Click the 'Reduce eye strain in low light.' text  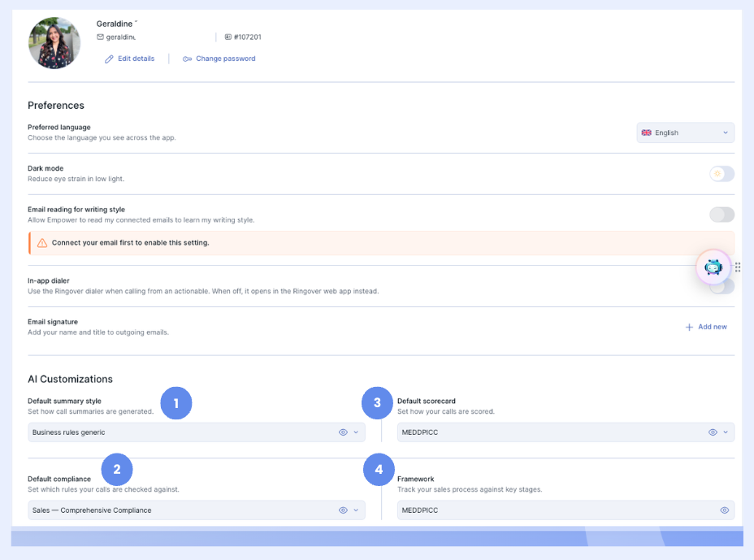[x=76, y=179]
